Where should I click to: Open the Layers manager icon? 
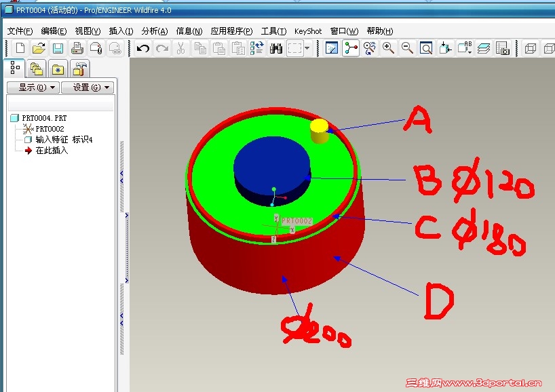coord(484,48)
